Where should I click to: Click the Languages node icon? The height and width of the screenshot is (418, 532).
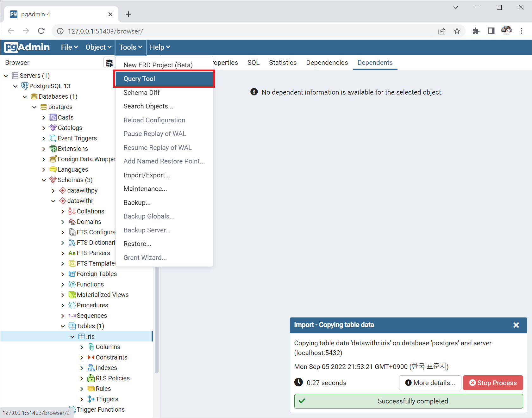coord(53,169)
